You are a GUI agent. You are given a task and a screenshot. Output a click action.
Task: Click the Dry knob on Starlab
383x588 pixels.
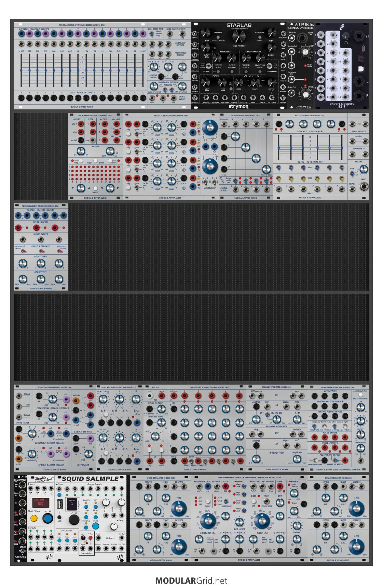[205, 33]
